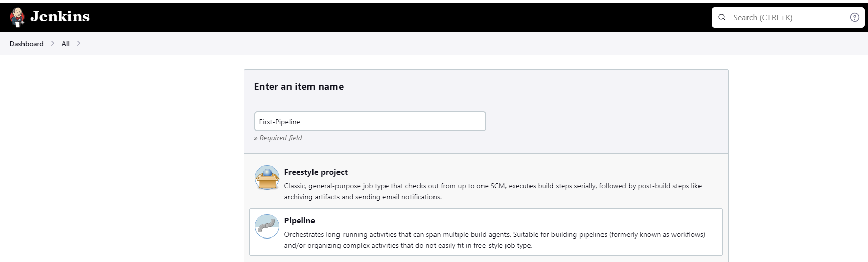Screen dimensions: 868x262
Task: Select the Freestyle project icon
Action: pos(267,178)
